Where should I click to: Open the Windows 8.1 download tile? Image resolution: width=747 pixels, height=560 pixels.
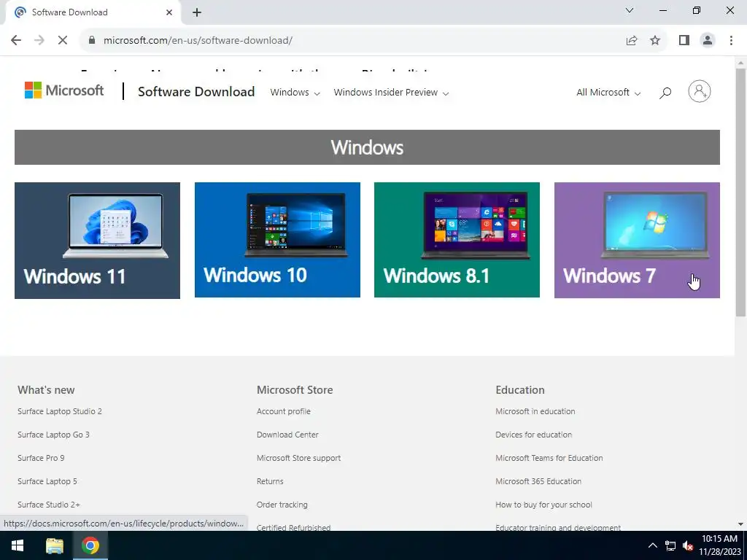[x=457, y=240]
